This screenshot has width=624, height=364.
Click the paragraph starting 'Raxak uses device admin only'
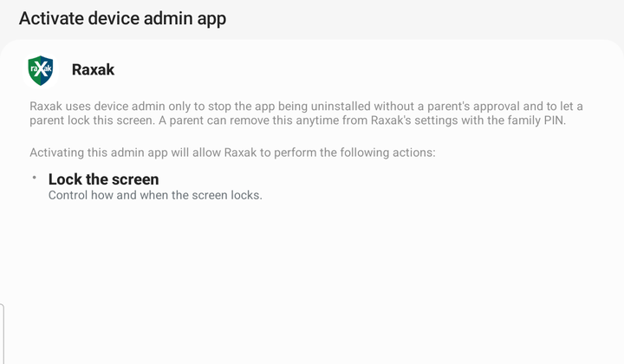click(306, 114)
